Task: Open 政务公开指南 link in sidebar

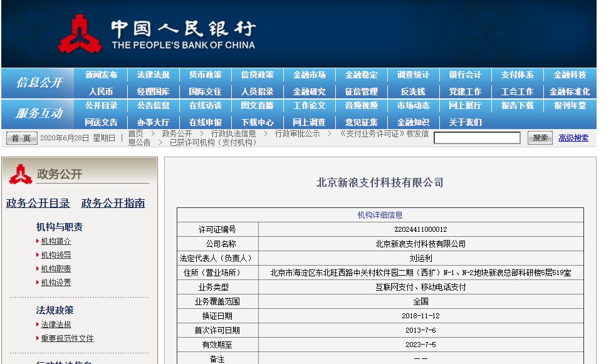Action: point(113,203)
